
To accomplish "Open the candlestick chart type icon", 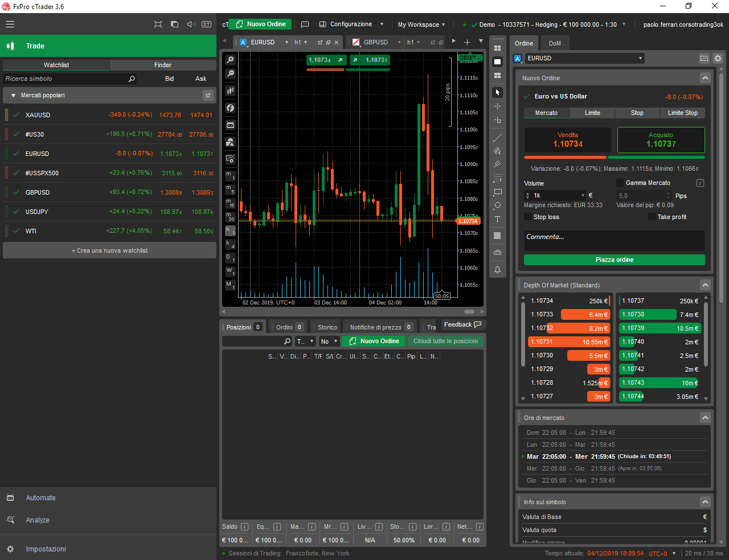I will point(230,91).
